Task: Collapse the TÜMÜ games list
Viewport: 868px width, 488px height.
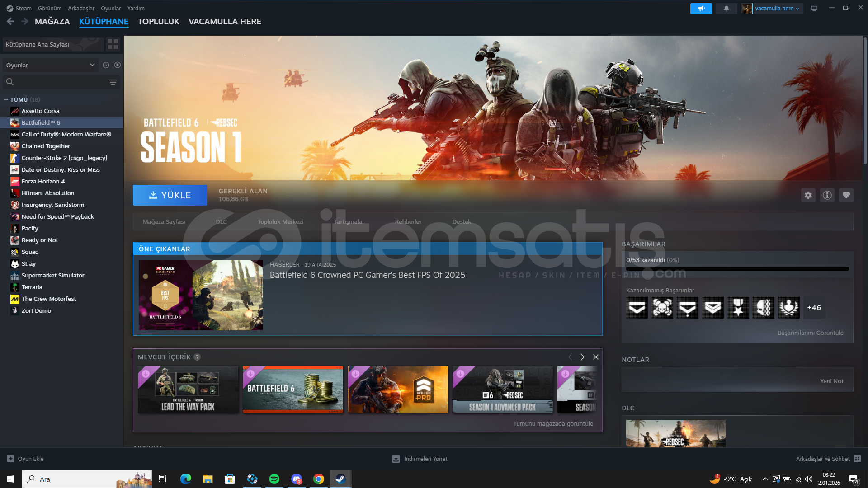Action: coord(6,100)
